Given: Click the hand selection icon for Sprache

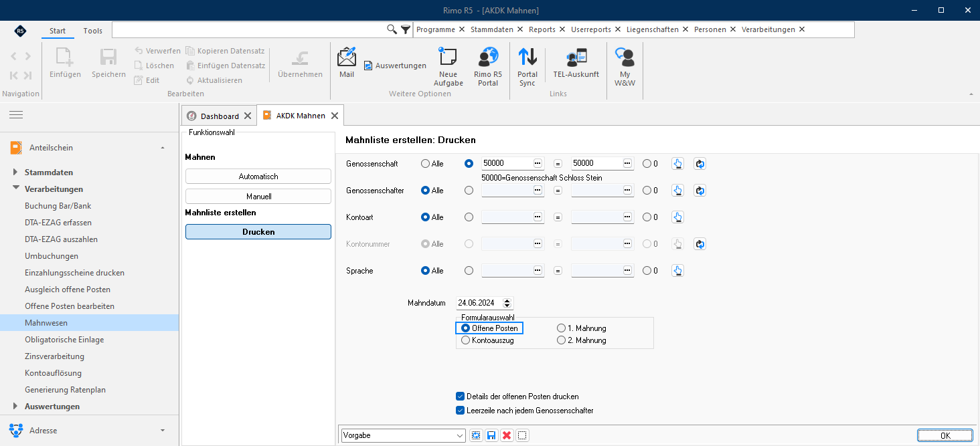Looking at the screenshot, I should [677, 271].
